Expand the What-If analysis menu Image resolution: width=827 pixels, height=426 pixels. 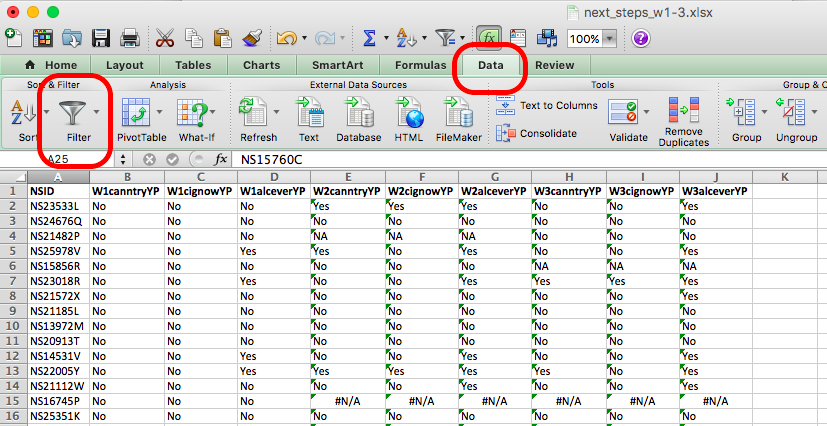point(213,111)
